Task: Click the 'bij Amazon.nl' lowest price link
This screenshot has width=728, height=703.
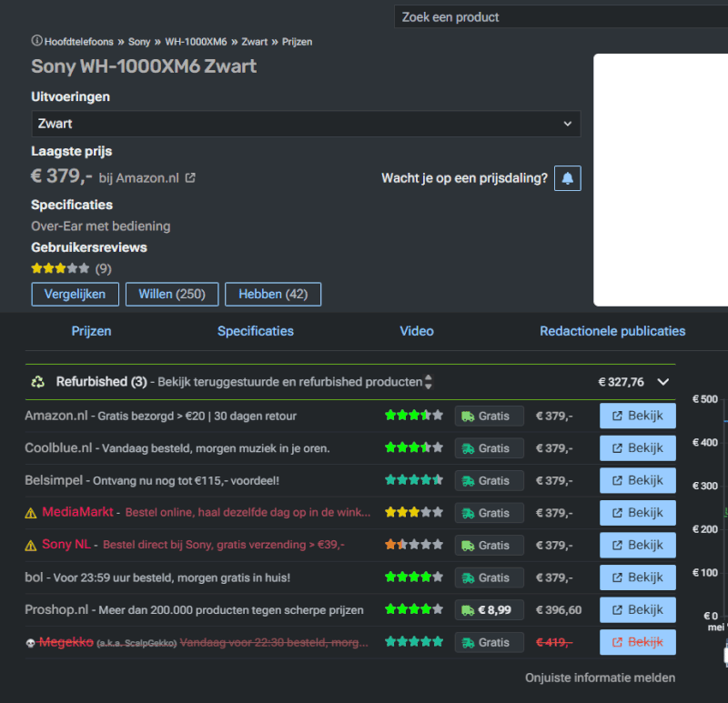Action: (139, 178)
